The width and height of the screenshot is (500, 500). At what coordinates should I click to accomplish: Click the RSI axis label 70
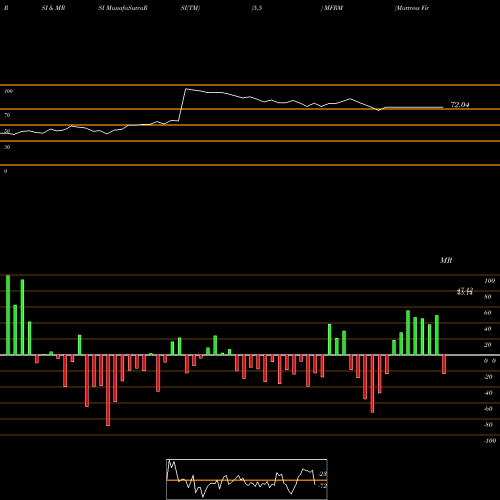point(7,115)
